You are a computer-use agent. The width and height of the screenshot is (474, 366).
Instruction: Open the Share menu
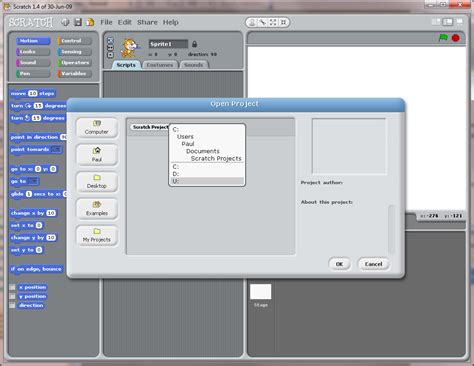[147, 22]
